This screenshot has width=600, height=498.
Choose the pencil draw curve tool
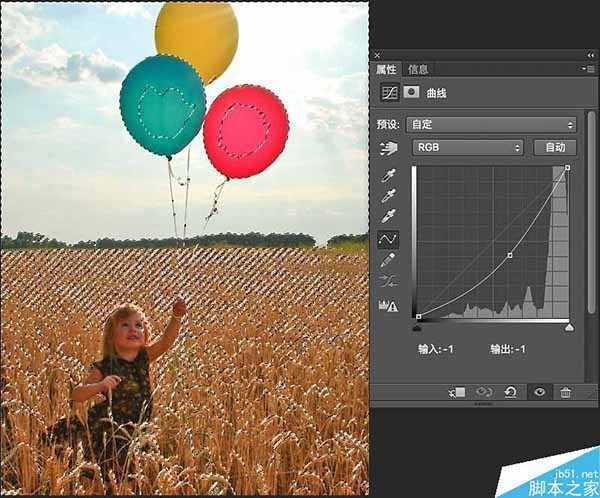[388, 260]
